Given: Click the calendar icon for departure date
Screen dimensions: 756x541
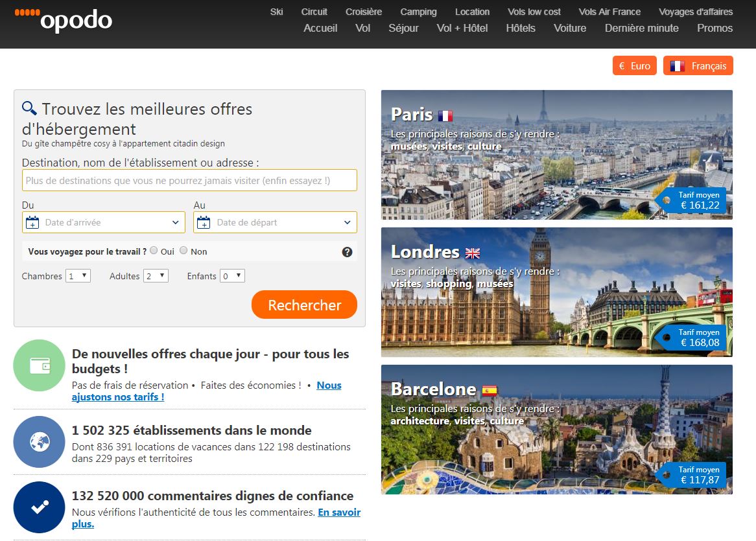Looking at the screenshot, I should 203,222.
